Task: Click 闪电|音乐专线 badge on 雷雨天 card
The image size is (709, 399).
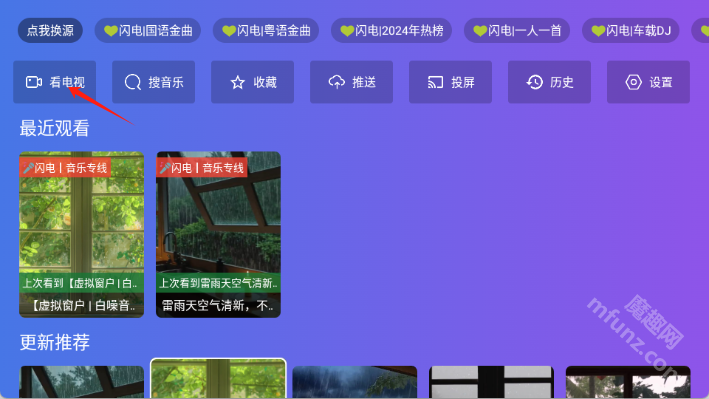Action: pyautogui.click(x=202, y=168)
